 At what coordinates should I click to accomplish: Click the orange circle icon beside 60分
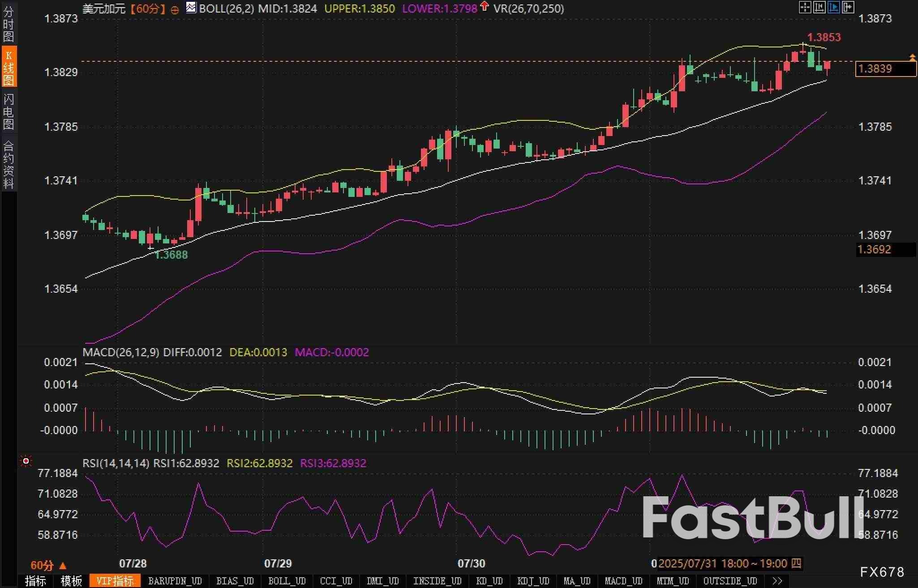[x=175, y=9]
